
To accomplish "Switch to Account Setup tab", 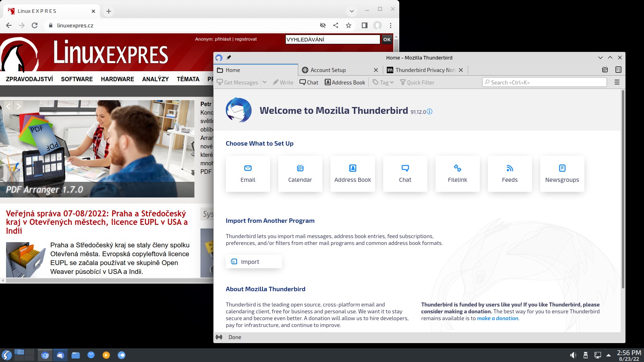I will (341, 70).
